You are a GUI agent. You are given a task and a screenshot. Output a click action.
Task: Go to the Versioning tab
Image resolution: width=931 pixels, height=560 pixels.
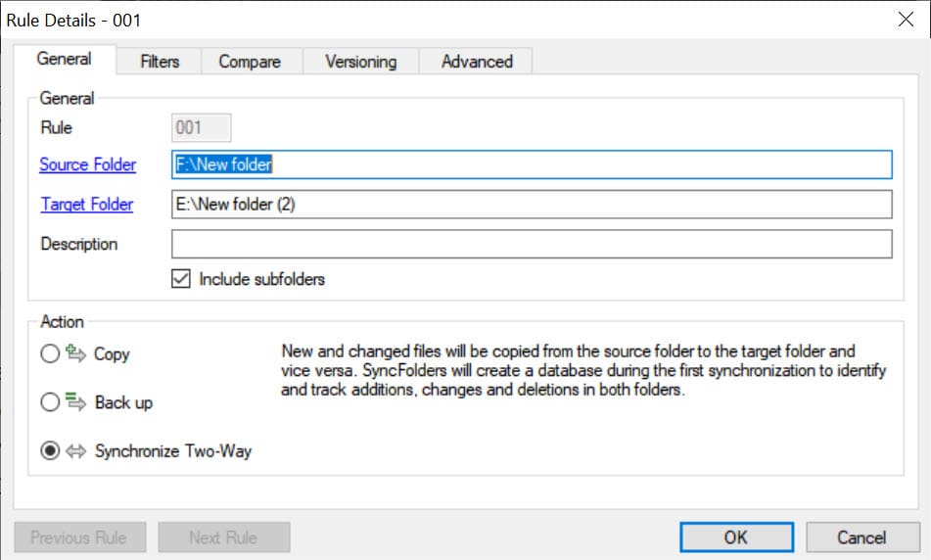tap(360, 62)
